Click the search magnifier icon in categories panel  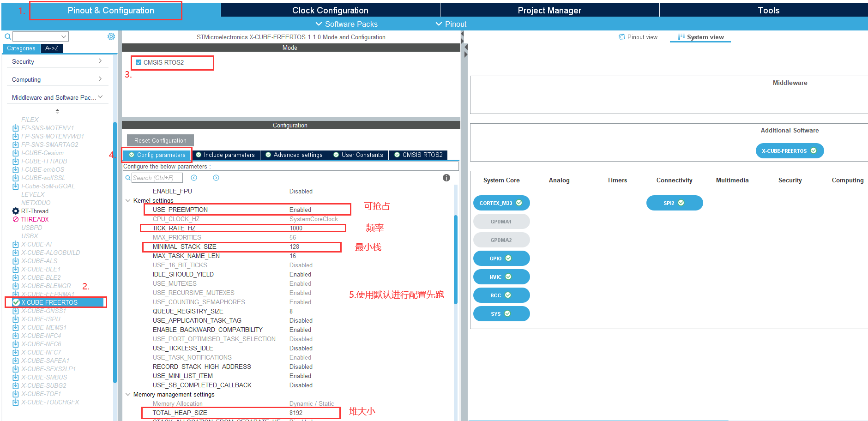tap(8, 36)
